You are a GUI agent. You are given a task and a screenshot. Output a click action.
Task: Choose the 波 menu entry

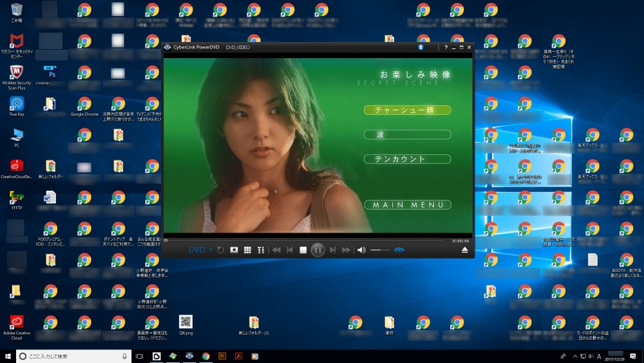[407, 135]
